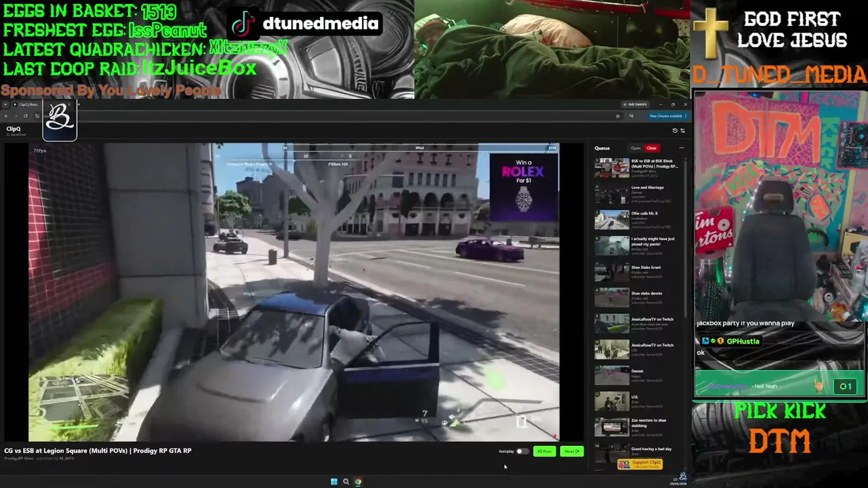868x488 pixels.
Task: Click the Prev clip button
Action: click(x=545, y=451)
